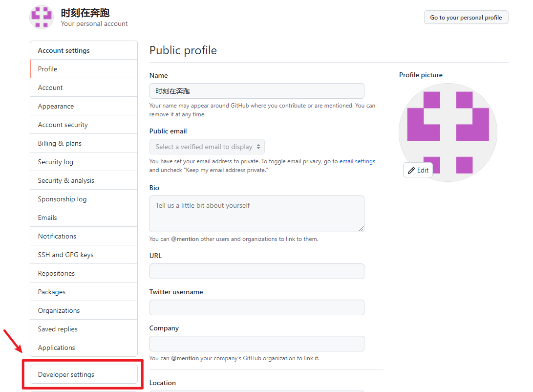This screenshot has height=392, width=533.
Task: Open the Account settings menu item
Action: pyautogui.click(x=84, y=87)
